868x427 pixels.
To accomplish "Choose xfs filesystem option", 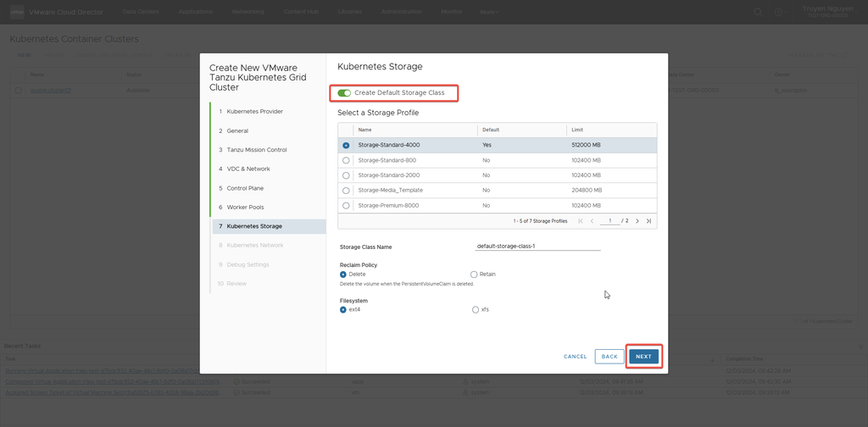I will [x=474, y=310].
